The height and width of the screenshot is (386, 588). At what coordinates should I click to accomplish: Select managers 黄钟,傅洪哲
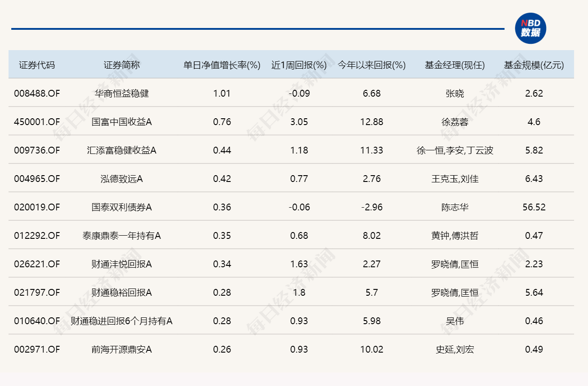[x=455, y=236]
